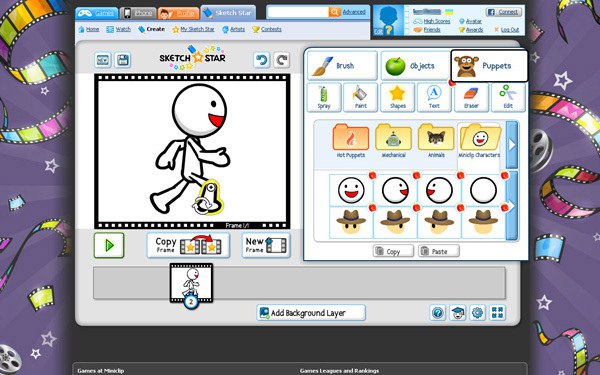Choose the Paint bucket tool
This screenshot has width=600, height=375.
360,98
